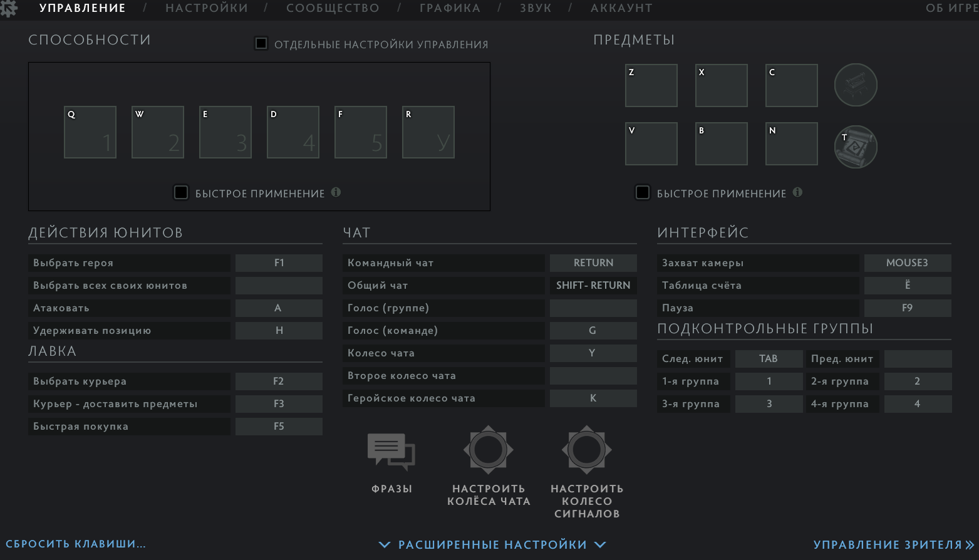Viewport: 979px width, 560px height.
Task: Select ultimate ability slot R
Action: [428, 132]
